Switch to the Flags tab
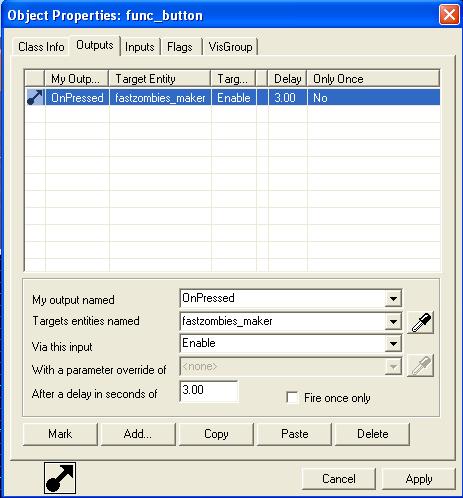463x498 pixels. tap(180, 47)
